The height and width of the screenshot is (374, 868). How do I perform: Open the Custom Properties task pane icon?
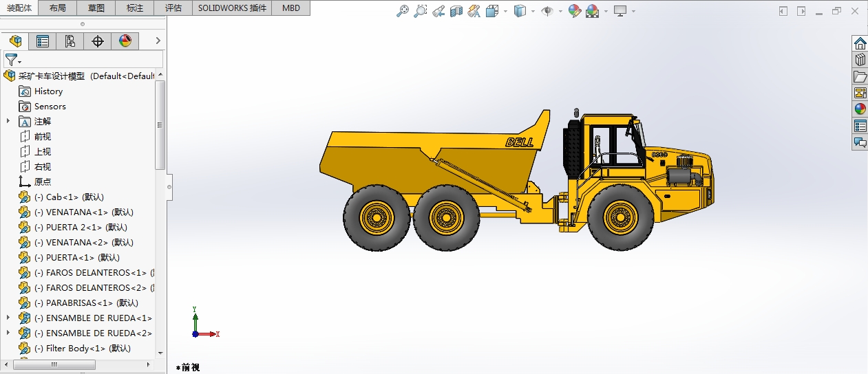pos(860,126)
